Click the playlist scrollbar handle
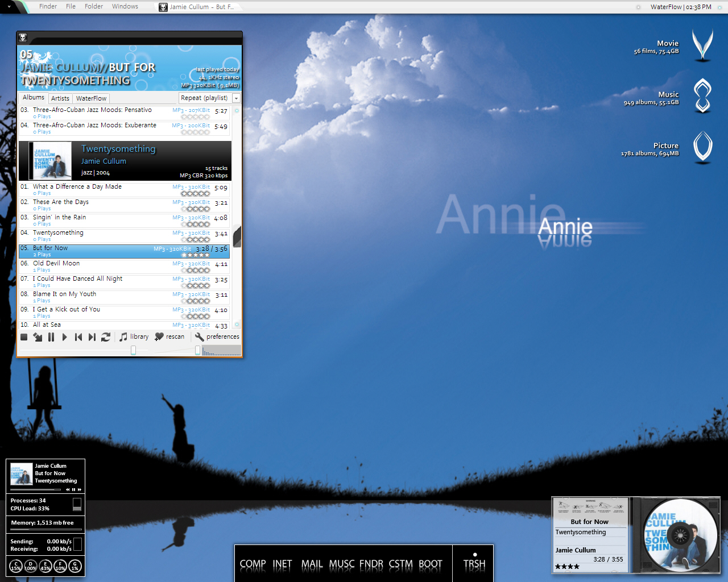728x582 pixels. point(237,236)
